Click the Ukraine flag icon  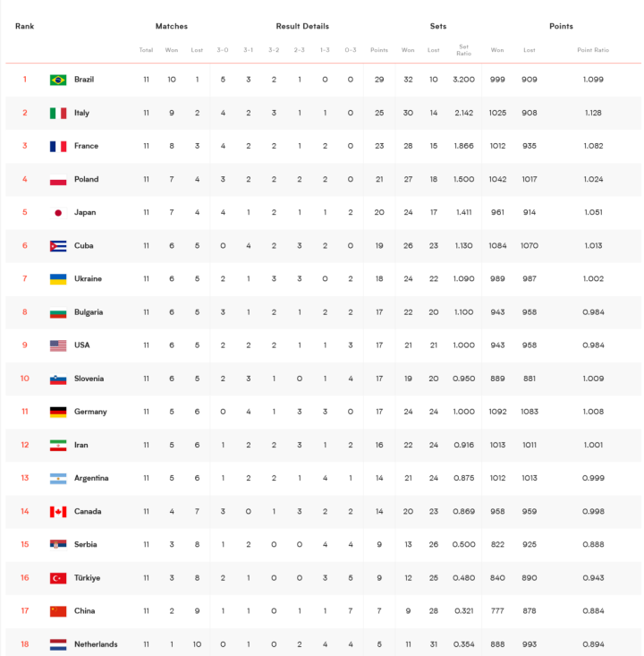(58, 279)
